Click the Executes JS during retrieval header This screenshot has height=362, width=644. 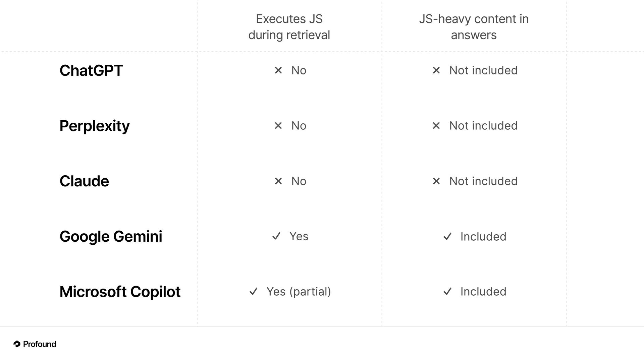[x=289, y=27]
